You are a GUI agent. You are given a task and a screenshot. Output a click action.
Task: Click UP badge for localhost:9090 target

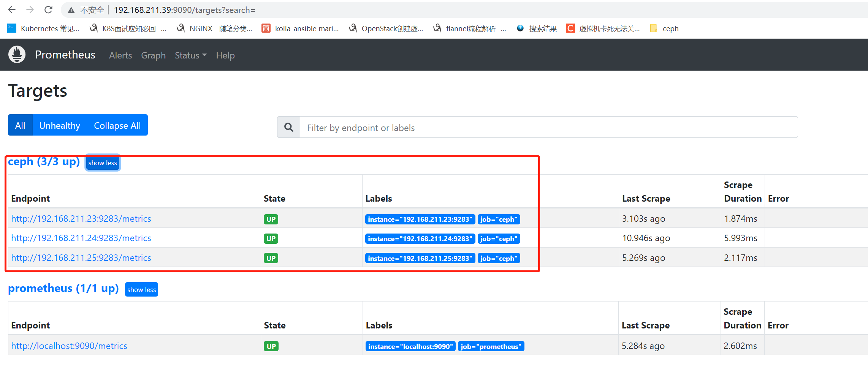click(271, 347)
